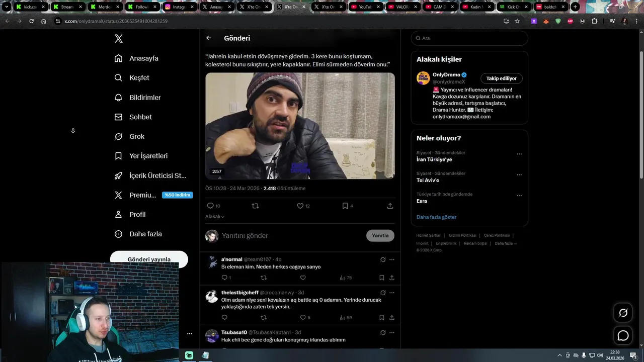Open the floating chat messages button
Screen dimensions: 644x362
coord(623,335)
